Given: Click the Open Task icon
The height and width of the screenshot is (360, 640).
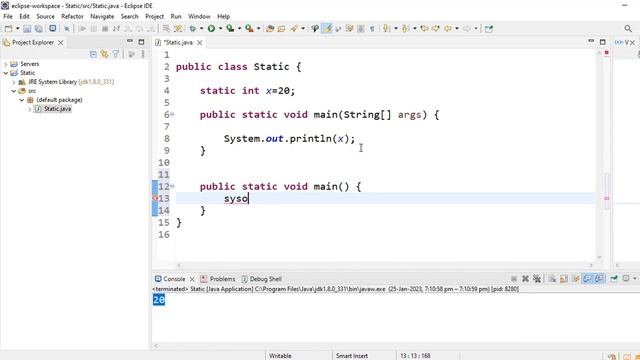Looking at the screenshot, I should pyautogui.click(x=282, y=29).
